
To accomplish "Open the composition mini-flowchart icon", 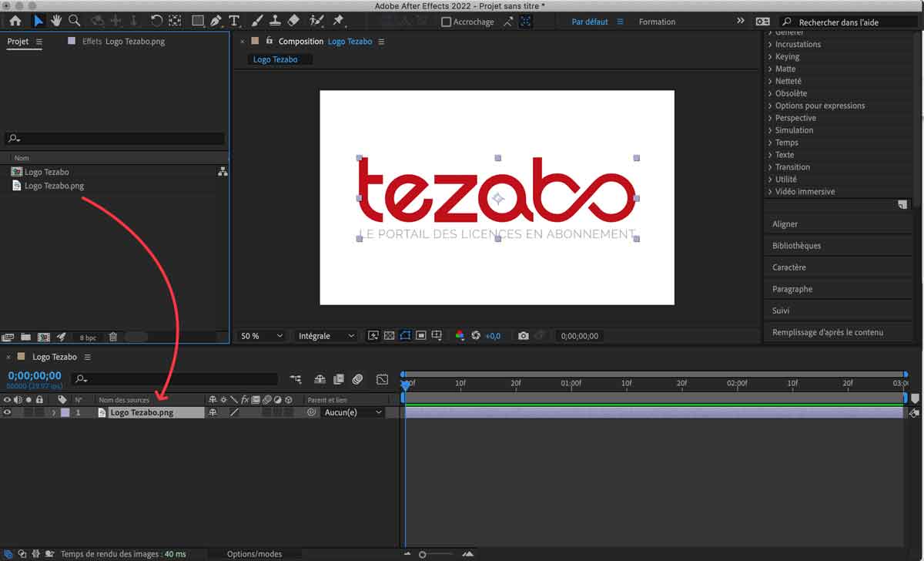I will [296, 379].
